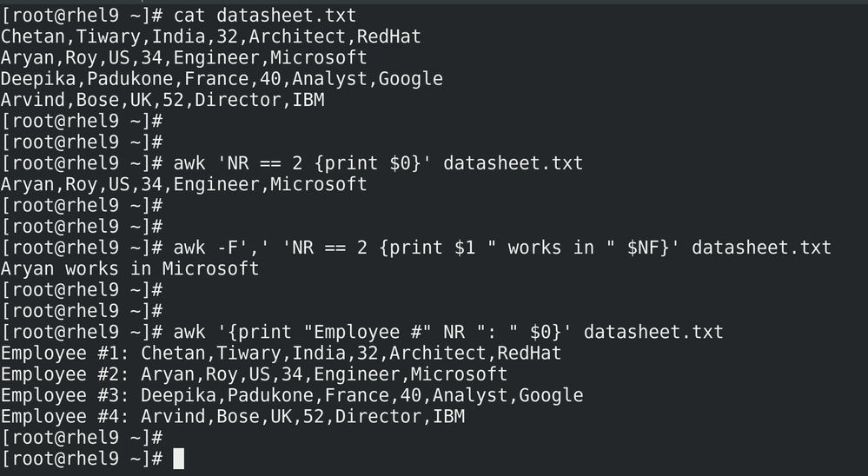
Task: Click 'IBM' in the Employee #4 line
Action: 448,416
